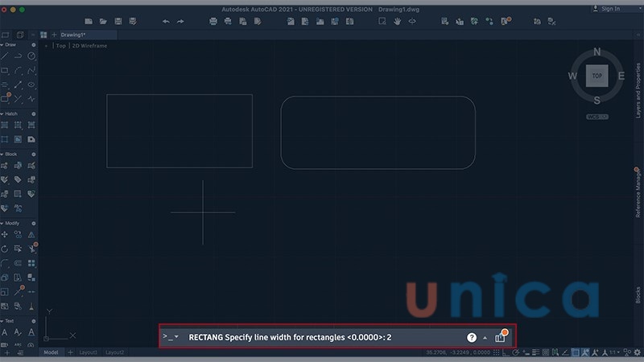Image resolution: width=644 pixels, height=362 pixels.
Task: Open the command line help question mark
Action: tap(472, 337)
